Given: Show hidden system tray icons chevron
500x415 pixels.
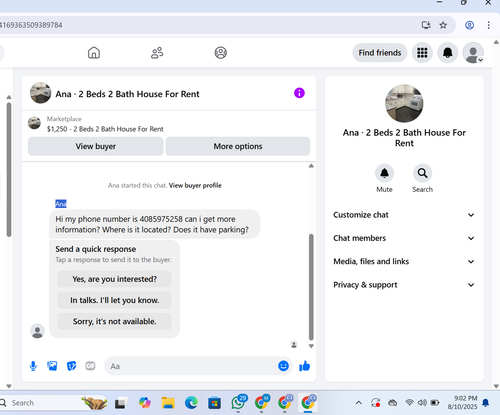Looking at the screenshot, I should click(x=358, y=403).
